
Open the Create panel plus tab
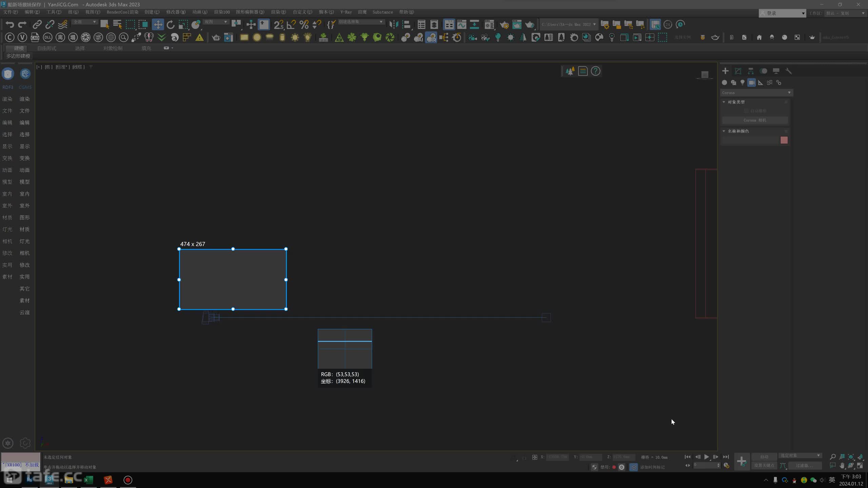725,71
